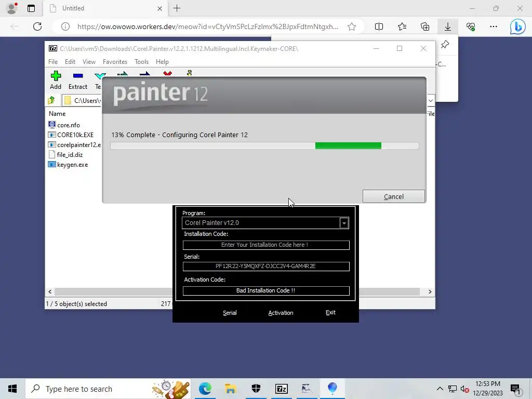The image size is (532, 399).
Task: Click the taskbar search box
Action: tap(108, 389)
